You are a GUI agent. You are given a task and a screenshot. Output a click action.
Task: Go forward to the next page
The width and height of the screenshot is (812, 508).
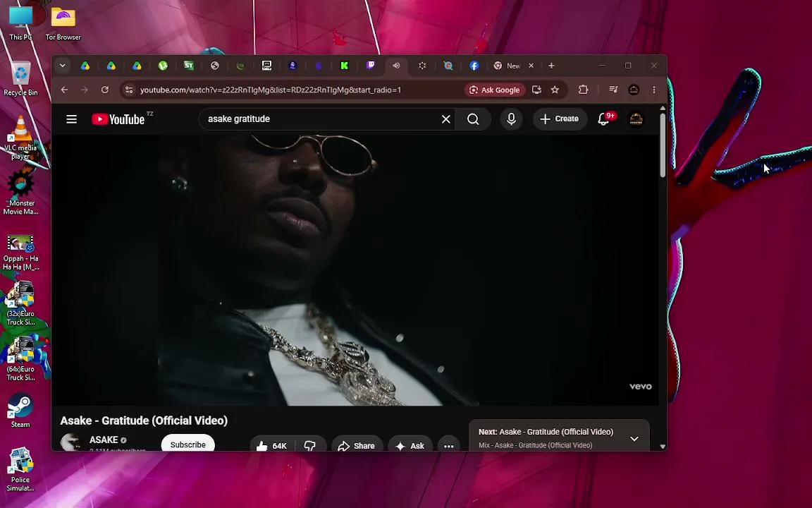[x=85, y=90]
